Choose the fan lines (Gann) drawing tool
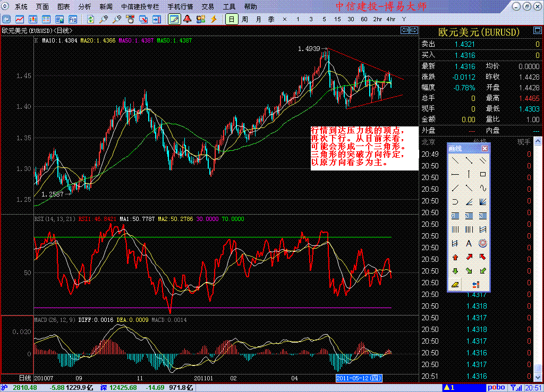This screenshot has height=392, width=544. tap(482, 202)
